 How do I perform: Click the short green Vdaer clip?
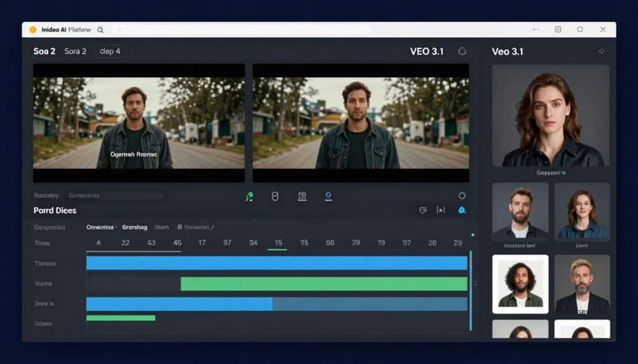tap(121, 318)
